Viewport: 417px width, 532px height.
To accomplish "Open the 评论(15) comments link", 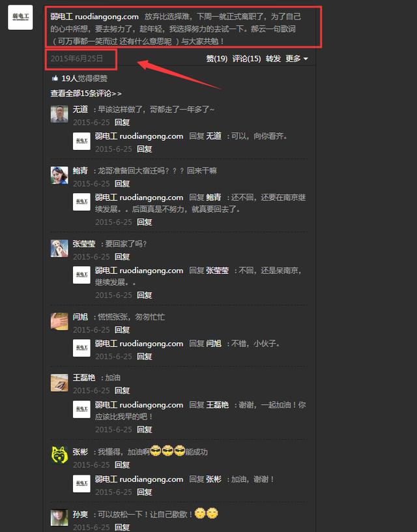I will coord(246,59).
